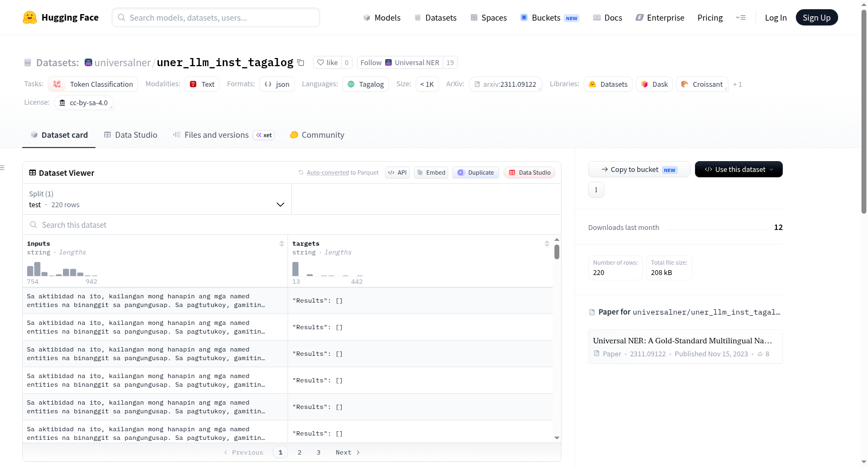
Task: Go to page 3 of dataset
Action: (x=318, y=452)
